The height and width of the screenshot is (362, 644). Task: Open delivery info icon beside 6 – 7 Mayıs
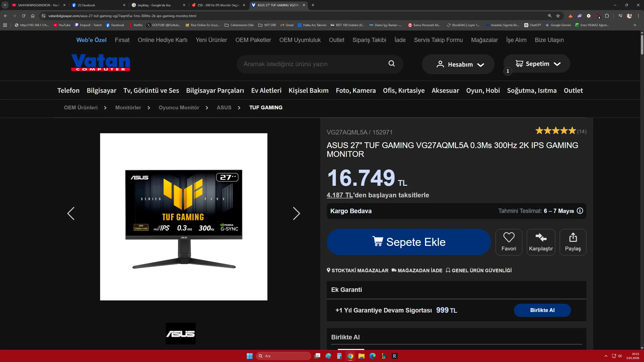pyautogui.click(x=580, y=211)
